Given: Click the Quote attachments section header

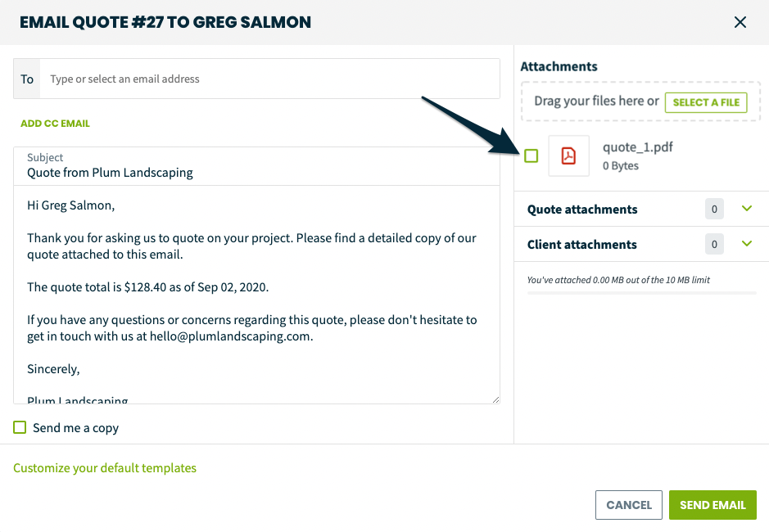Looking at the screenshot, I should [x=582, y=210].
